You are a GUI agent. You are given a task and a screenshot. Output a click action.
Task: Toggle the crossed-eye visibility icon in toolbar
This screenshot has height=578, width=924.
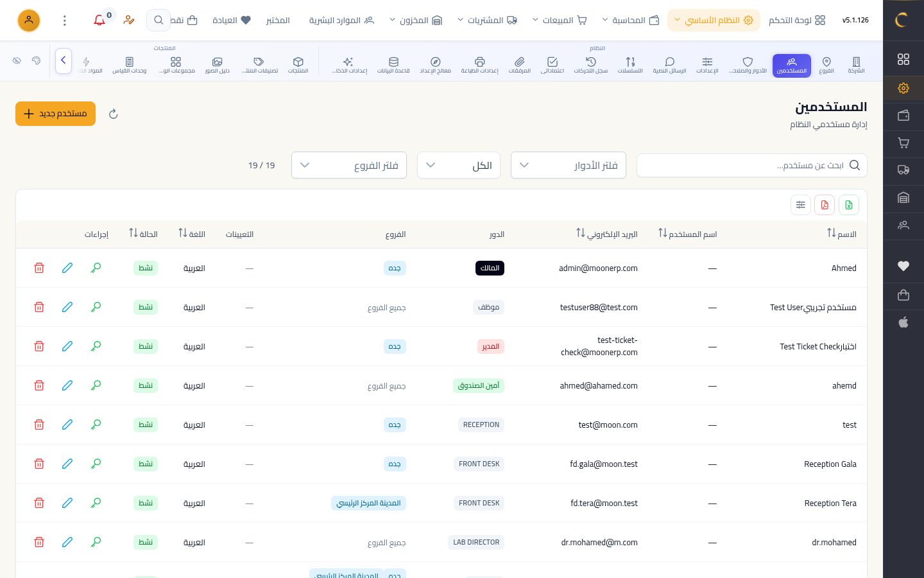[17, 61]
